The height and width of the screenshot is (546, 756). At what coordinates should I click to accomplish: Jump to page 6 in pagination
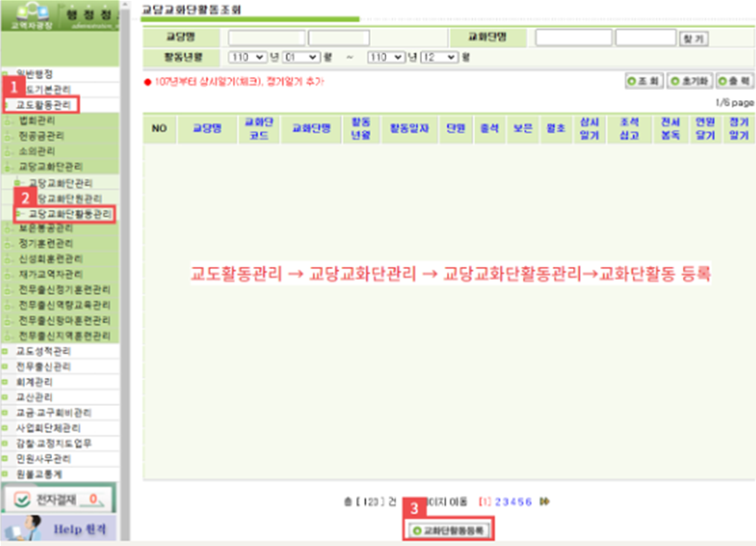(x=529, y=502)
